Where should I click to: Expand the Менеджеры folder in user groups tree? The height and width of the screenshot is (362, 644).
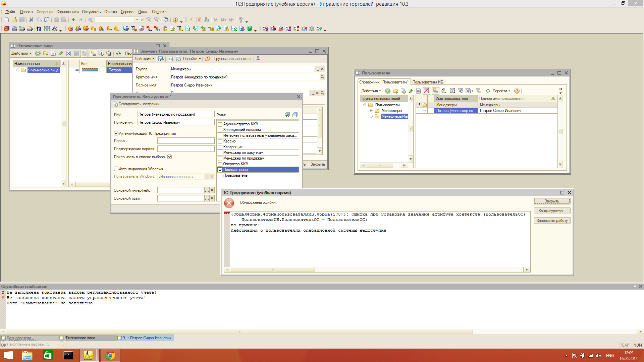pos(371,111)
